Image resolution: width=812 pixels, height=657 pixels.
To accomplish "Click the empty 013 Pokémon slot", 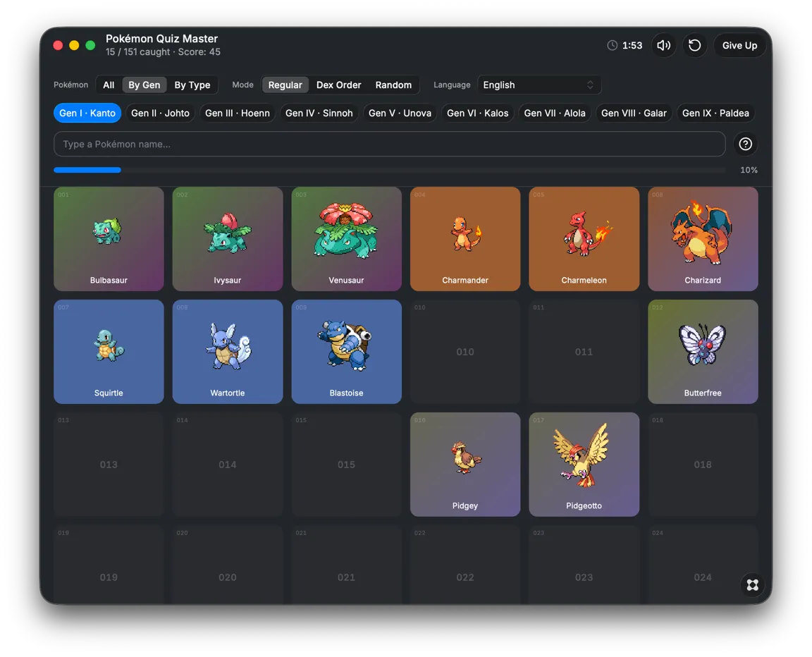I will 109,465.
